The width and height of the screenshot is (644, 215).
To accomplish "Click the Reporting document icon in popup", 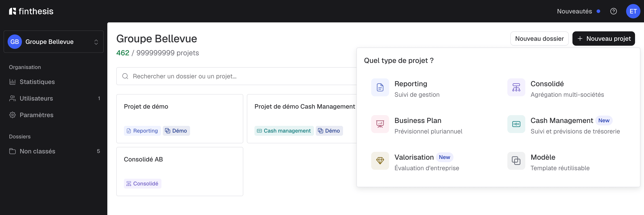I will click(x=380, y=87).
